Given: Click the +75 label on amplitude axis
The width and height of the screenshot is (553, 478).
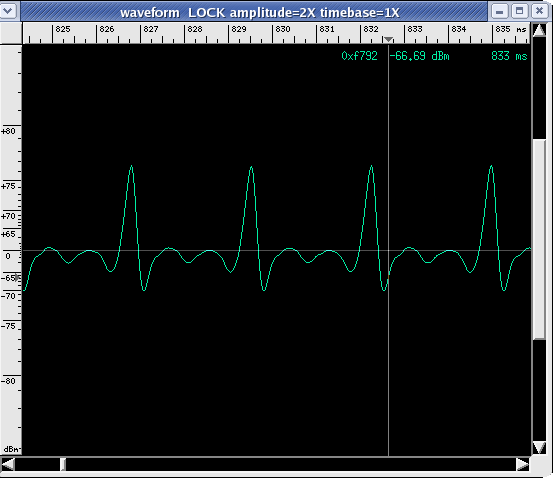Looking at the screenshot, I should click(8, 186).
